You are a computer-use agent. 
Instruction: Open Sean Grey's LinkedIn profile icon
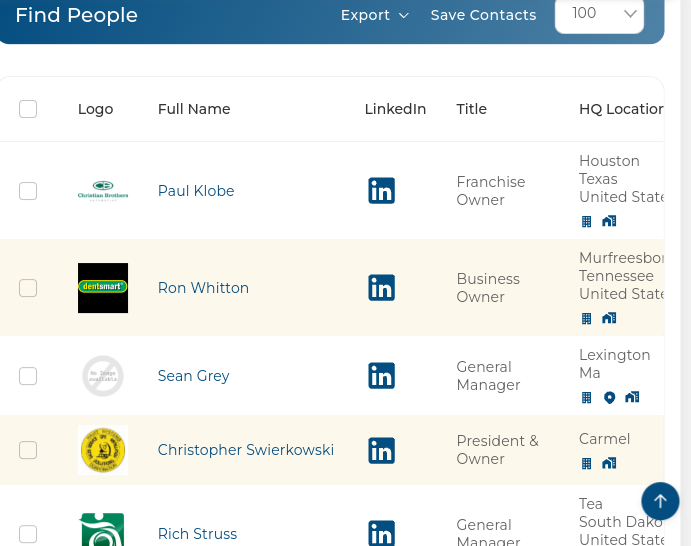pos(381,376)
